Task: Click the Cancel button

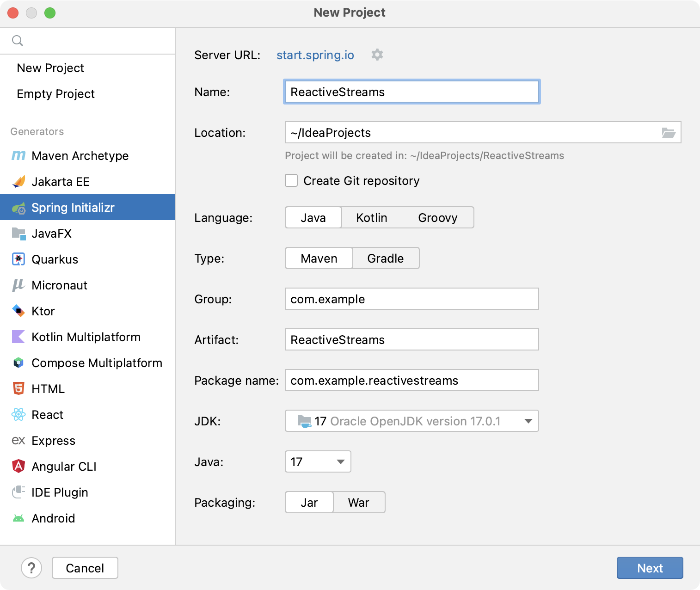Action: [85, 568]
